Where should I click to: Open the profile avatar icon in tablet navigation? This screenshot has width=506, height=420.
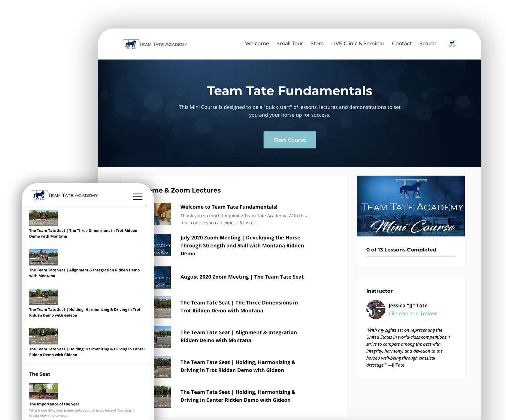pos(452,44)
